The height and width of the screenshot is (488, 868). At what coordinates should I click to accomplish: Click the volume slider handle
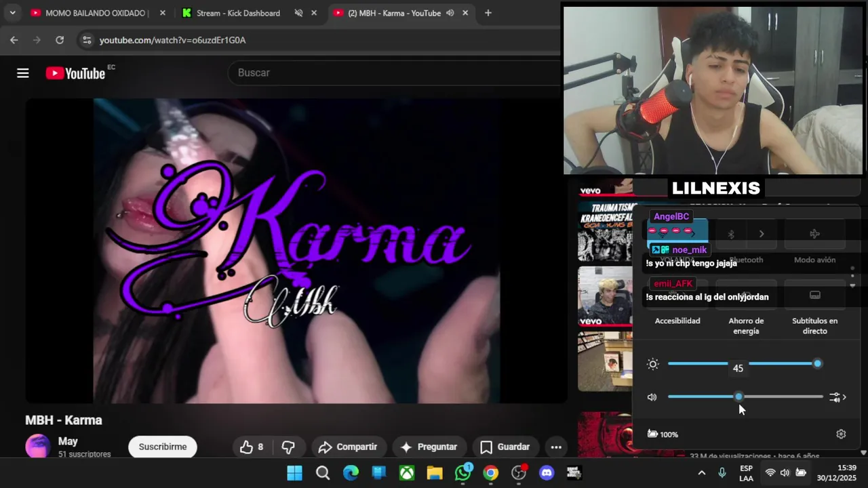pos(738,396)
